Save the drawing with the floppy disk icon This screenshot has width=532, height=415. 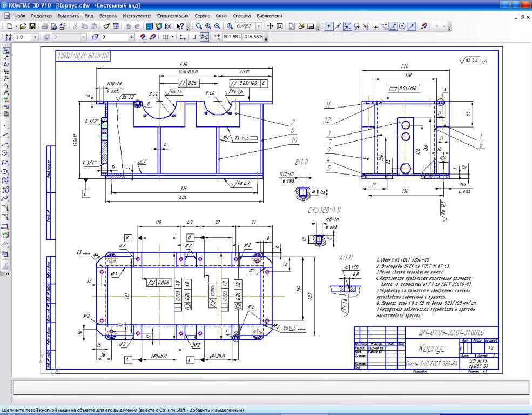(32, 26)
